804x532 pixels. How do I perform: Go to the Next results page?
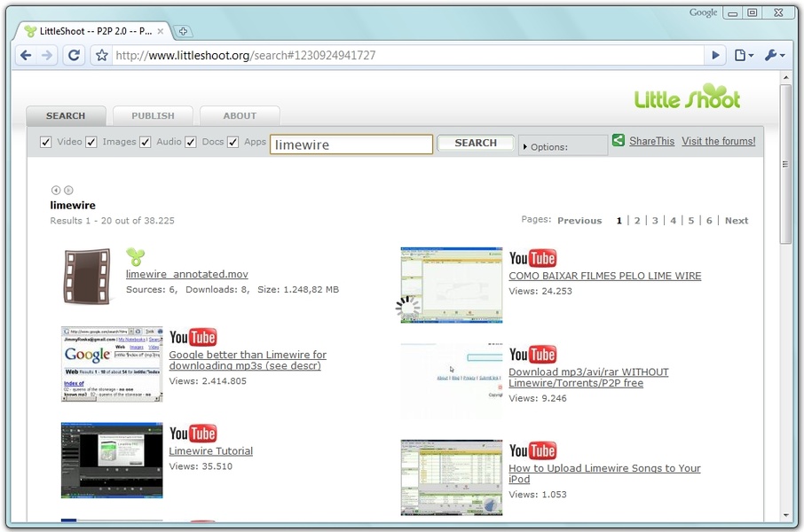click(x=737, y=221)
